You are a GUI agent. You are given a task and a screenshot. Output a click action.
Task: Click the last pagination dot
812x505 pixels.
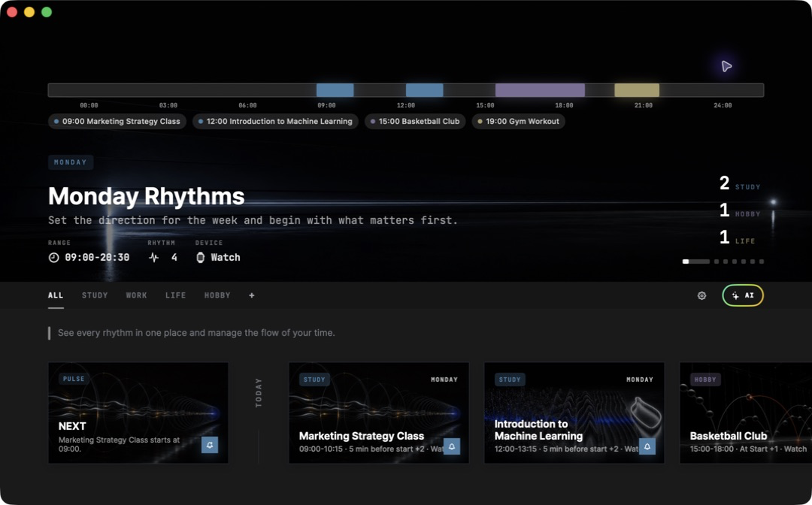click(x=761, y=262)
